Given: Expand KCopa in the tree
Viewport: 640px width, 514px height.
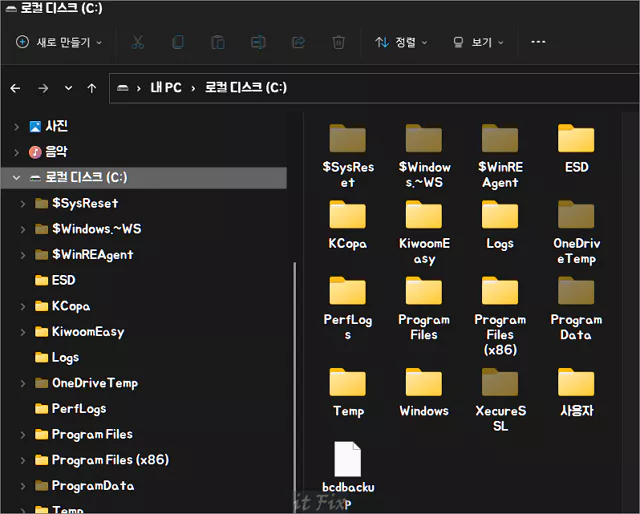Looking at the screenshot, I should (23, 307).
